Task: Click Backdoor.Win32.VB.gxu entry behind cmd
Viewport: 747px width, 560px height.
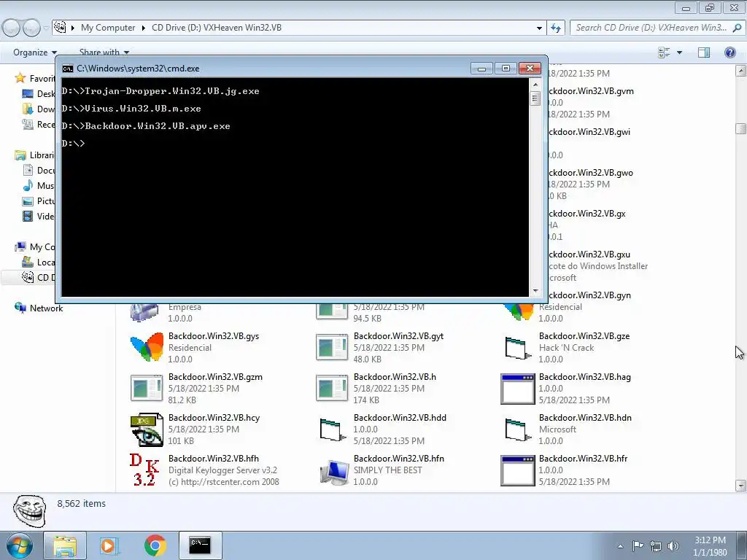Action: click(x=589, y=254)
